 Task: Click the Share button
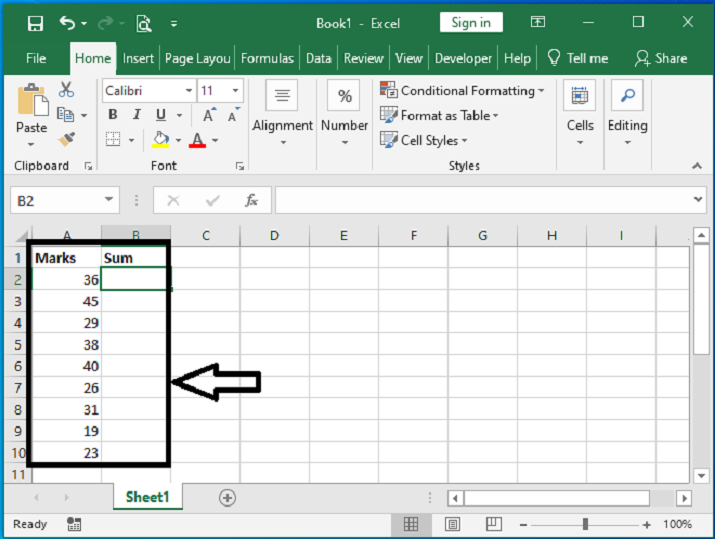pyautogui.click(x=661, y=58)
